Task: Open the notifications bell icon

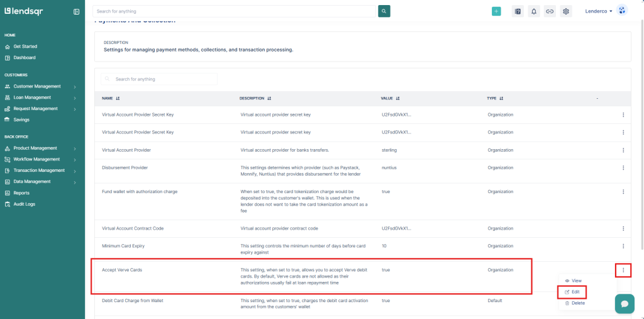Action: click(533, 11)
